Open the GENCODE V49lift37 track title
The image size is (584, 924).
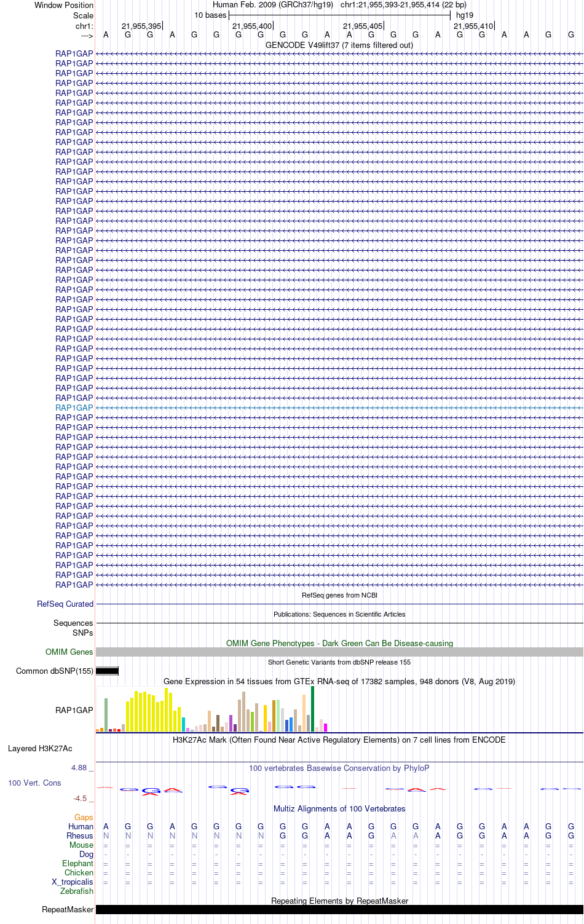(339, 45)
